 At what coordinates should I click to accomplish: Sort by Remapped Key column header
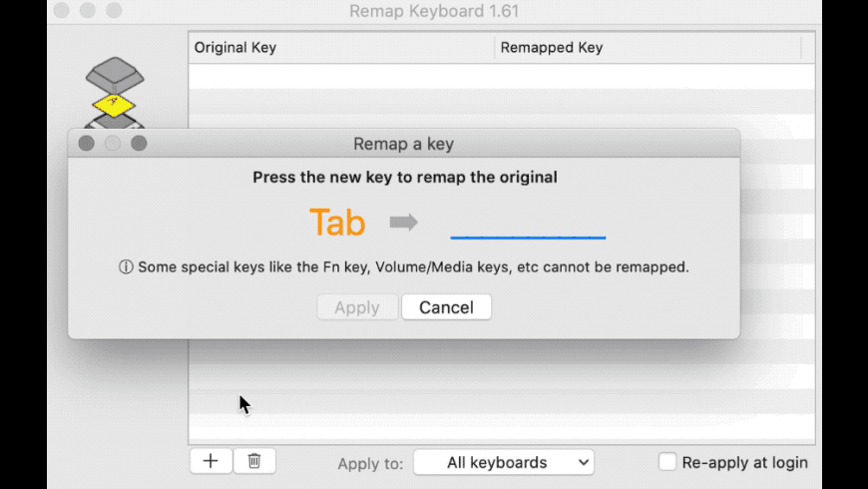point(648,48)
